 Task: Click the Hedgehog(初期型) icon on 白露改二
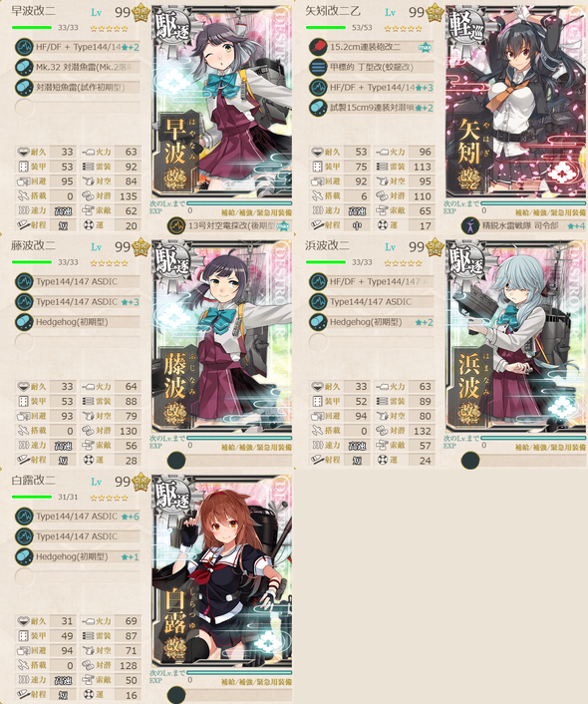(24, 556)
